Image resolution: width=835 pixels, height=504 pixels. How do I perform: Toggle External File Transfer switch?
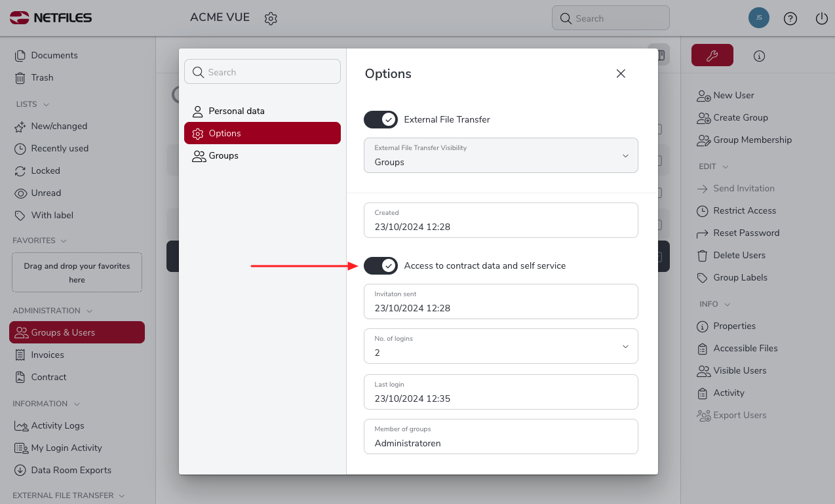(381, 119)
